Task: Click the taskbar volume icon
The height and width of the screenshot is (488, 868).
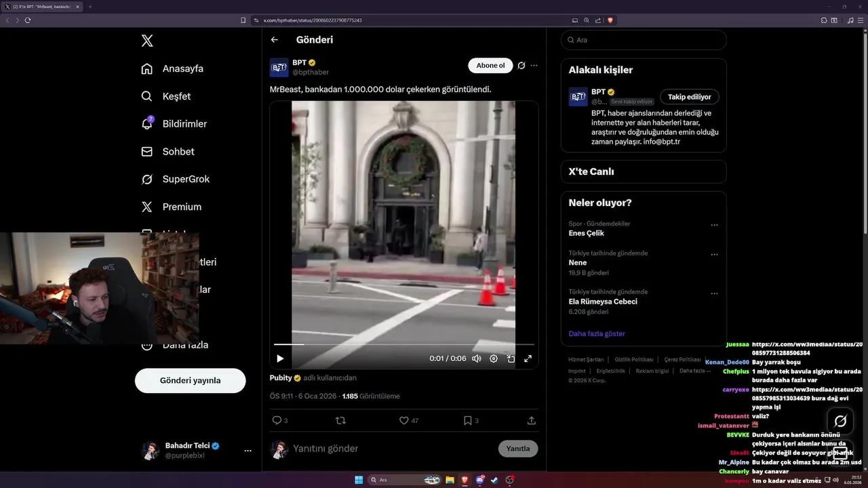Action: tap(835, 480)
